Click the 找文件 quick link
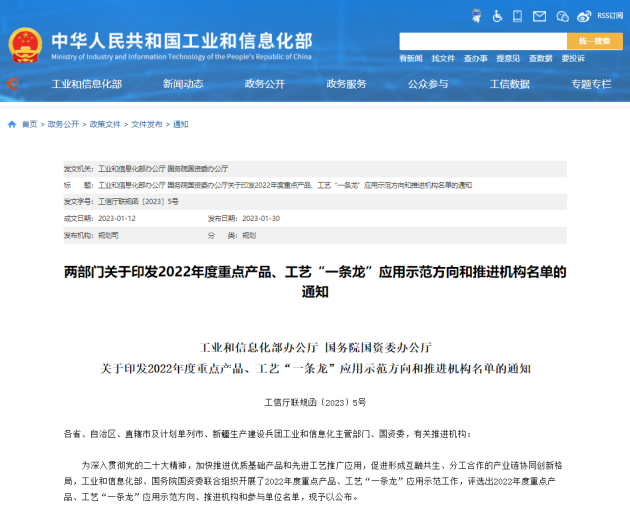The height and width of the screenshot is (509, 630). click(443, 60)
